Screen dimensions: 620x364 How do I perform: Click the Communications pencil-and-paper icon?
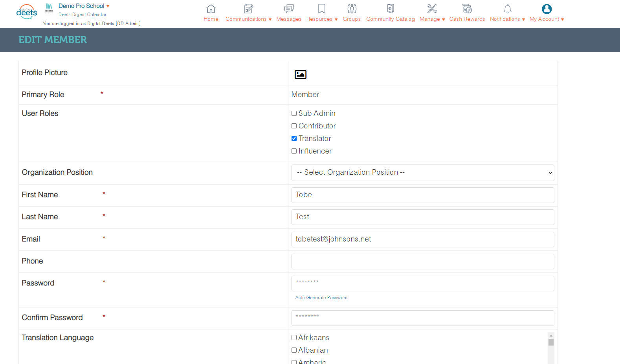248,9
